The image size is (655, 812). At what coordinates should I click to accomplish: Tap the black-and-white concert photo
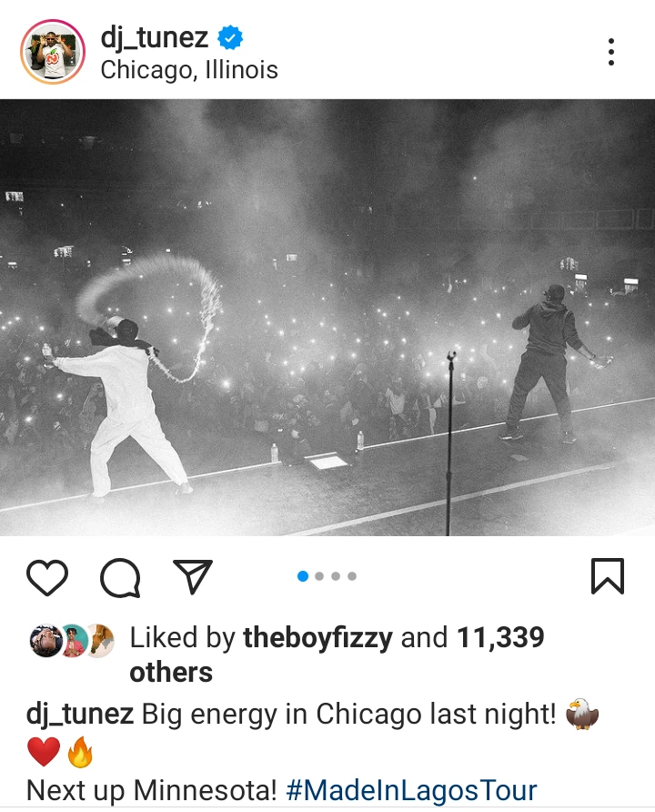(327, 318)
